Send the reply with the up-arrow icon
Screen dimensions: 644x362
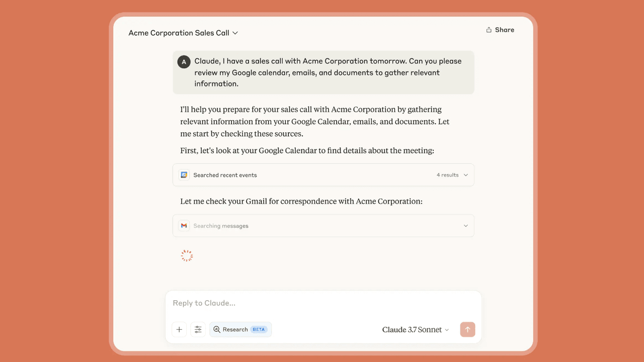click(x=467, y=329)
